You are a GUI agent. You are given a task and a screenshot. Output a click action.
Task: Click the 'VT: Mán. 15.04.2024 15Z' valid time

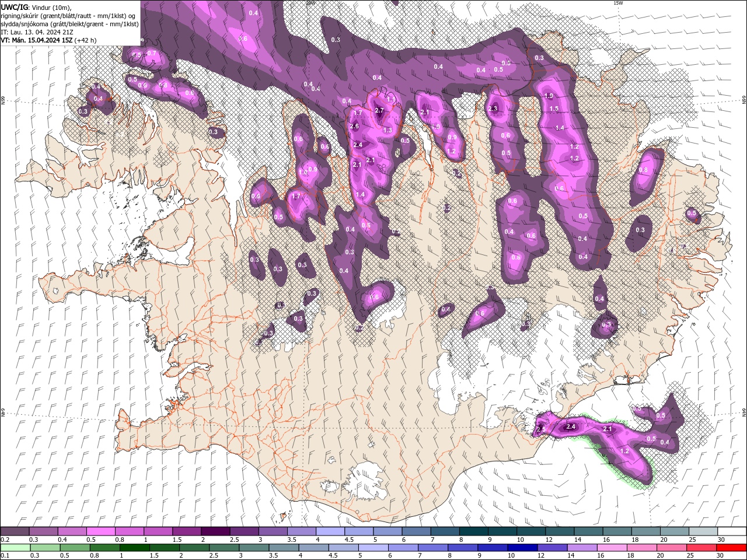(37, 40)
